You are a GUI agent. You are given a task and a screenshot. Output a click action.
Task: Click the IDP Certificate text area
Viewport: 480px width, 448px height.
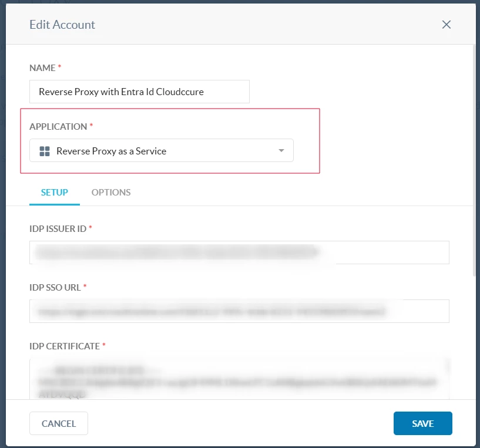(239, 379)
